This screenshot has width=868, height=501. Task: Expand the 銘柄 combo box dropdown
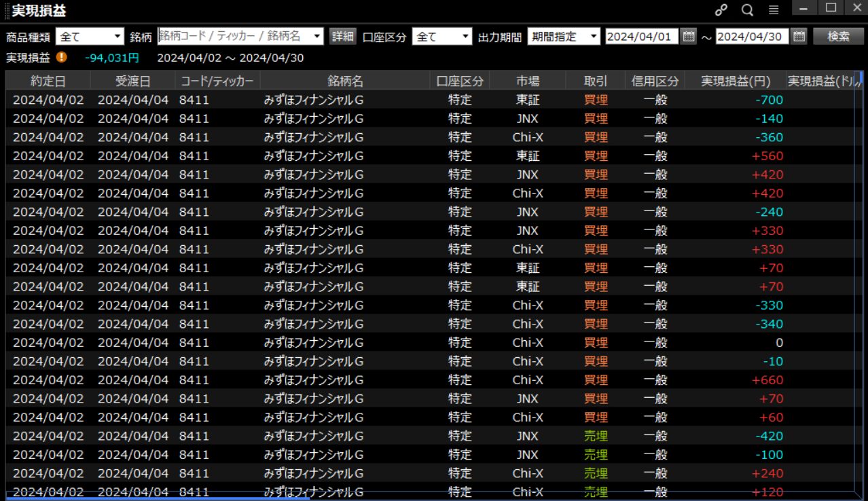[318, 37]
